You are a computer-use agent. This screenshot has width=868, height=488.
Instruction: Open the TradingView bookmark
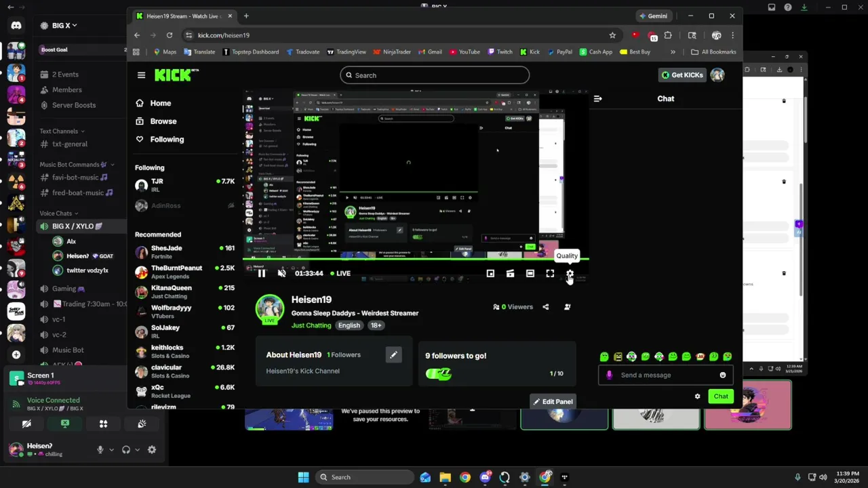pos(347,52)
